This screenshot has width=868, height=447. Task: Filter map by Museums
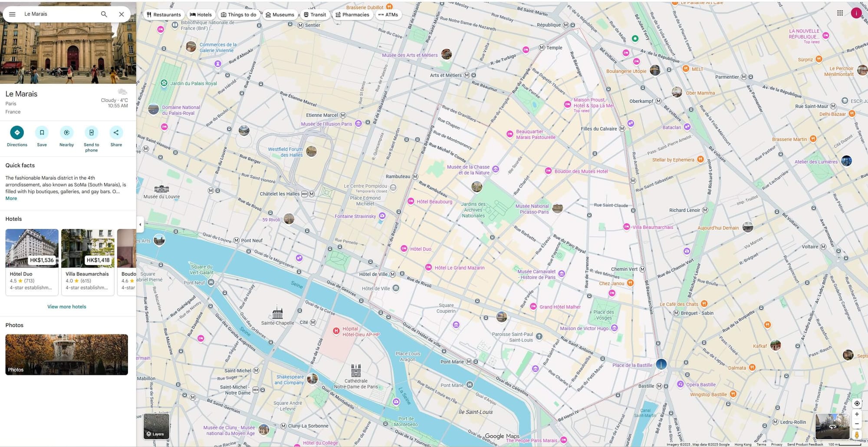pyautogui.click(x=280, y=15)
